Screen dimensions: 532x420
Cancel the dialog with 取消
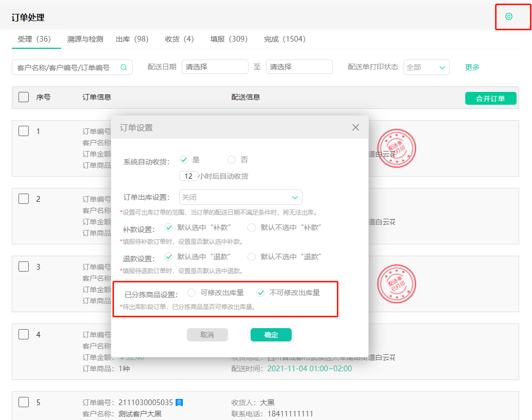click(207, 334)
